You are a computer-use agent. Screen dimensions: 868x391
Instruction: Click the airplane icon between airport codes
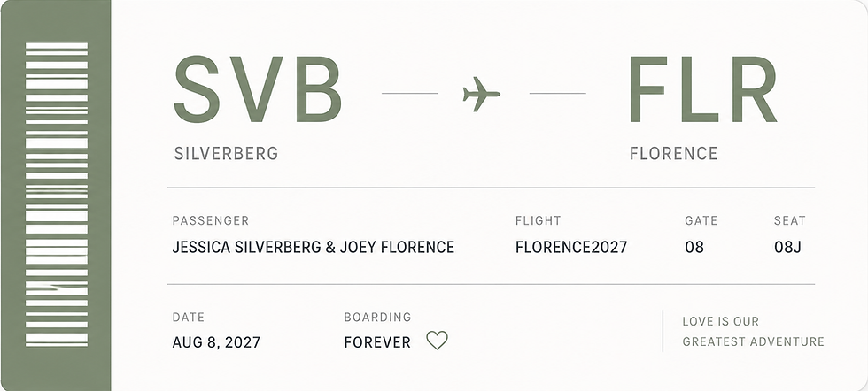tap(481, 94)
